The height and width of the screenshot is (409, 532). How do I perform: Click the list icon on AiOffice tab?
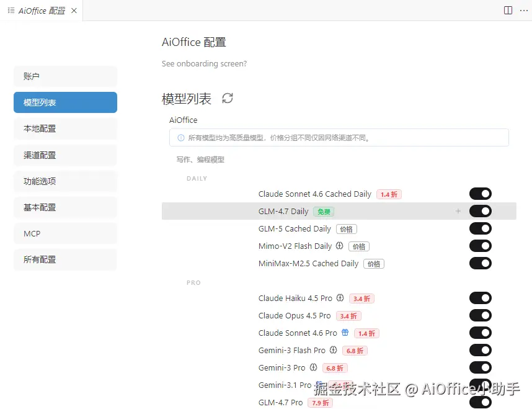pyautogui.click(x=11, y=11)
